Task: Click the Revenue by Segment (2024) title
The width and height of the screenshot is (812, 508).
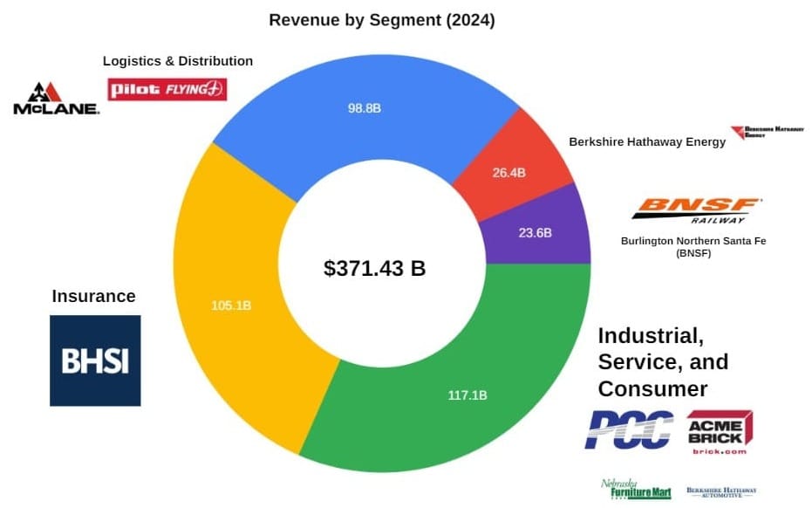Action: (x=382, y=20)
